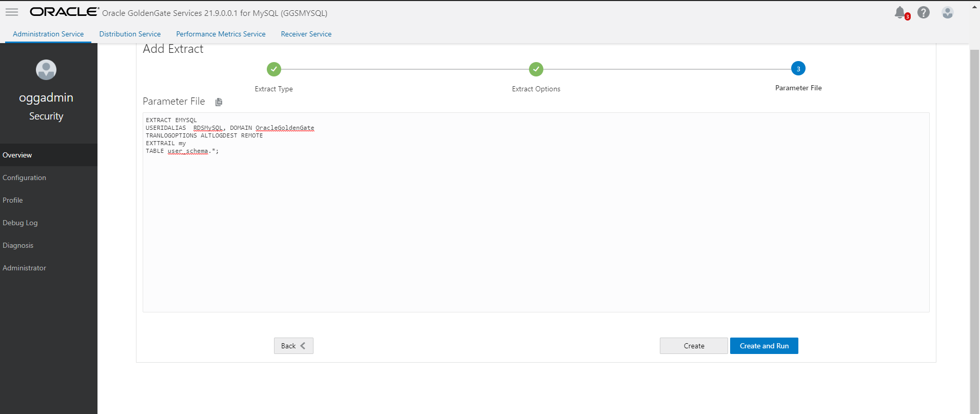Select step 3 Parameter File indicator

pyautogui.click(x=798, y=69)
